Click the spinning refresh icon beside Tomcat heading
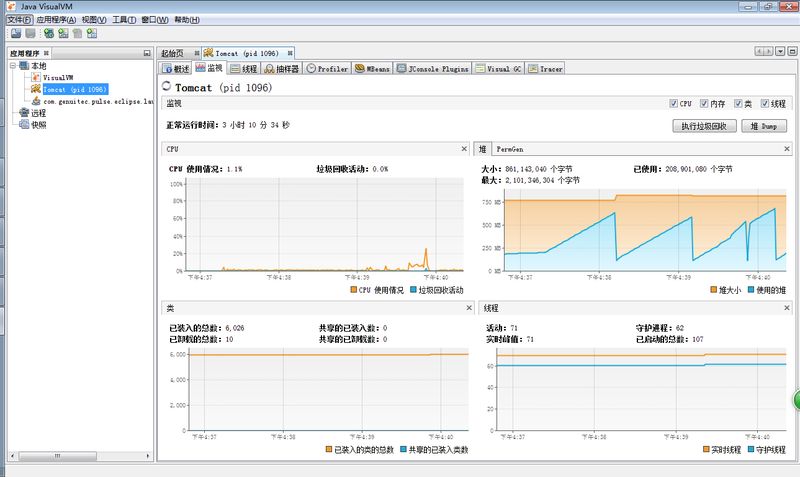 [166, 86]
